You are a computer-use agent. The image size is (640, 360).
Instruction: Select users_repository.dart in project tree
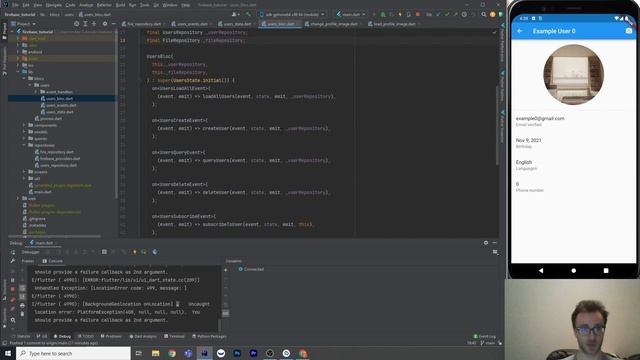tap(58, 165)
